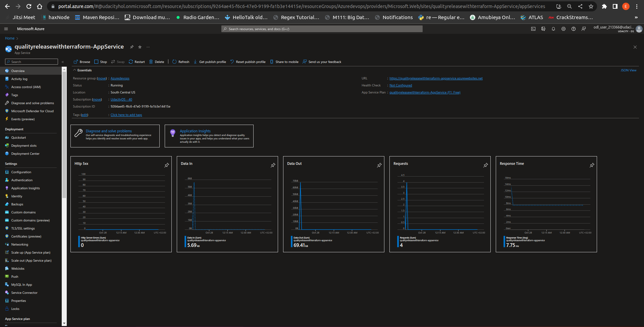Pin the Data In chart
Viewport: 644px width, 327px height.
[x=273, y=165]
